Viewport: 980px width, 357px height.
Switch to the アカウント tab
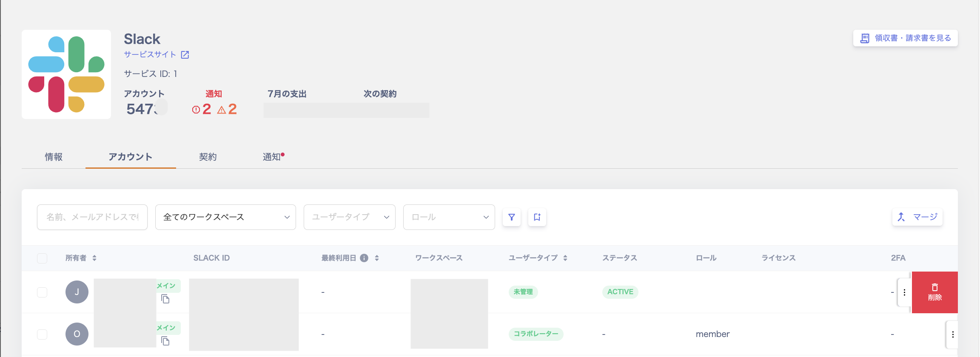(131, 157)
